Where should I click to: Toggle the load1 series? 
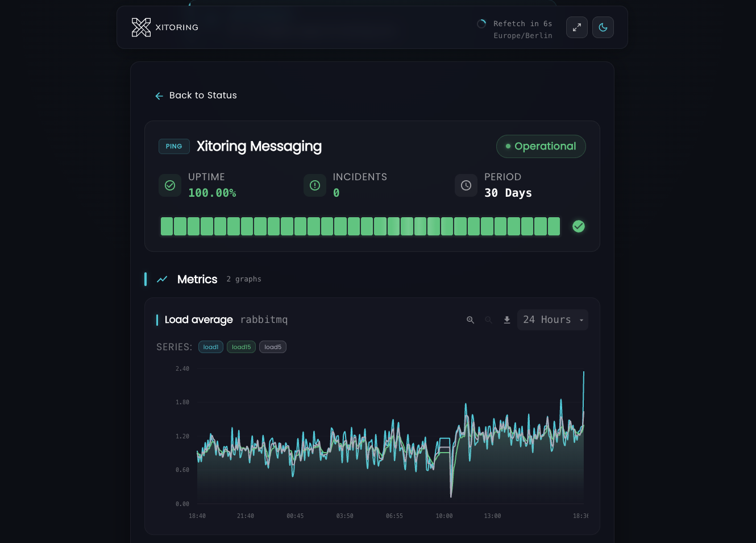210,347
